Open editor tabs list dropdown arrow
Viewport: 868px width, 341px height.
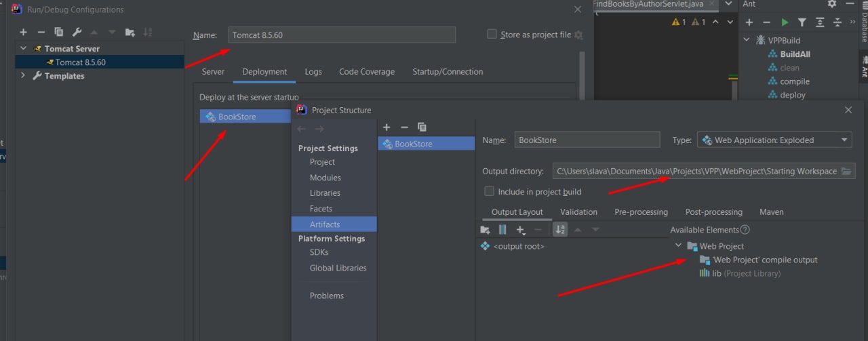(728, 4)
